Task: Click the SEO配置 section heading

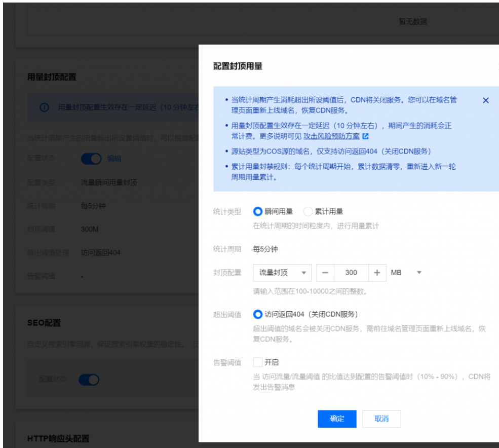Action: pyautogui.click(x=44, y=323)
